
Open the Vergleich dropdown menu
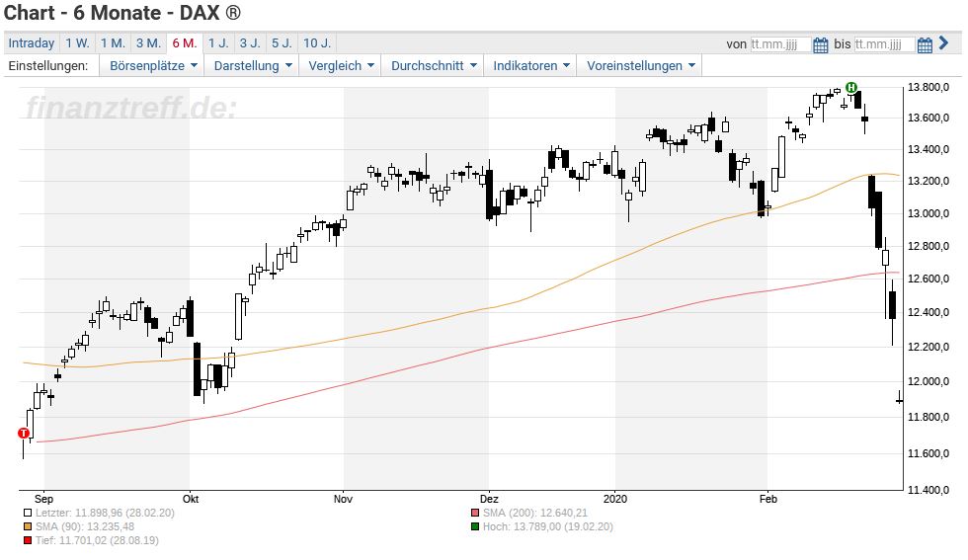(x=341, y=65)
